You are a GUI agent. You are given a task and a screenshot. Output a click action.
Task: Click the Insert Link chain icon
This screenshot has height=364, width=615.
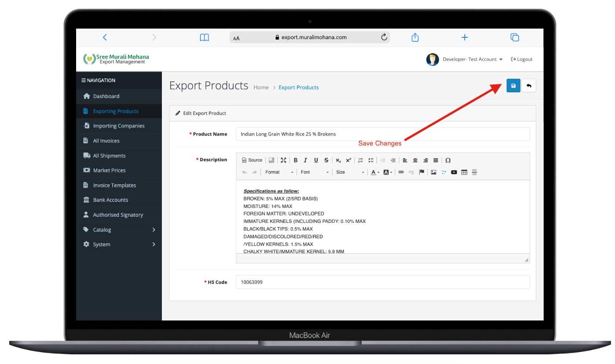(401, 172)
